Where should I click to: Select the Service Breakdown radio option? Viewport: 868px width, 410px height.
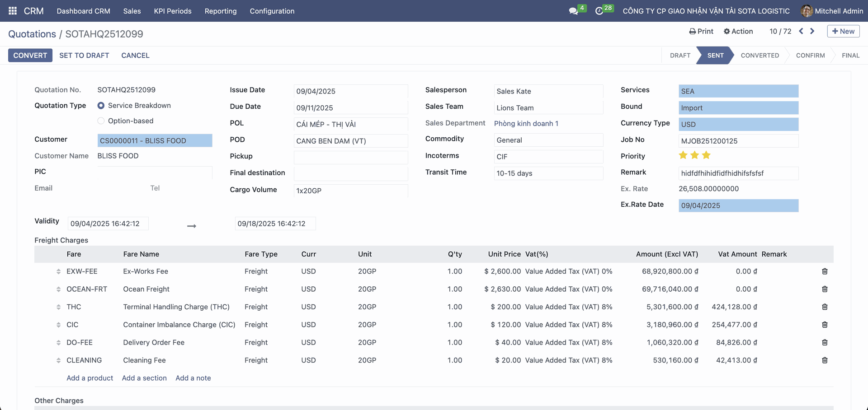[x=101, y=106]
